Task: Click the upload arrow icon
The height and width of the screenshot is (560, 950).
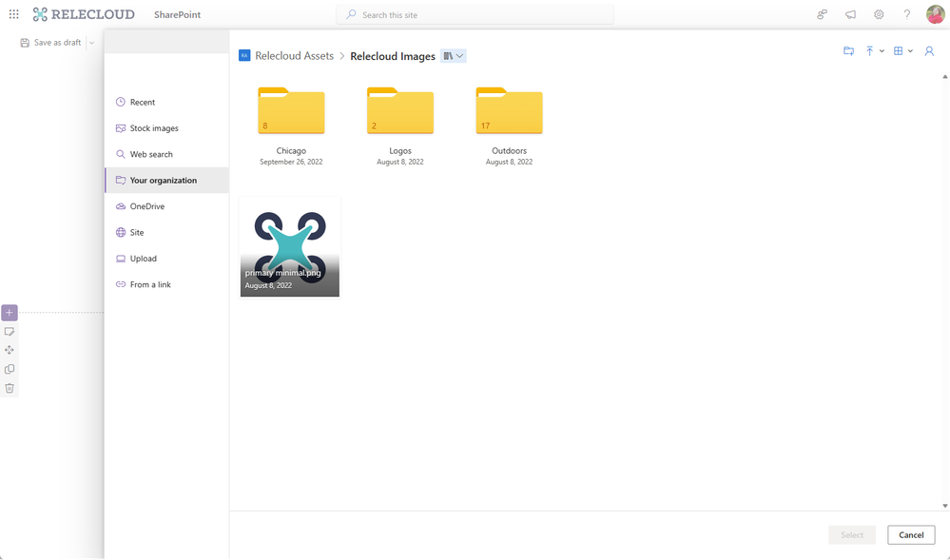Action: [869, 51]
